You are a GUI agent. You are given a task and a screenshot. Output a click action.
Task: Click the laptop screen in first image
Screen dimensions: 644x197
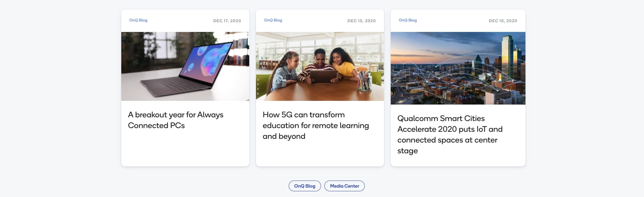pos(205,61)
